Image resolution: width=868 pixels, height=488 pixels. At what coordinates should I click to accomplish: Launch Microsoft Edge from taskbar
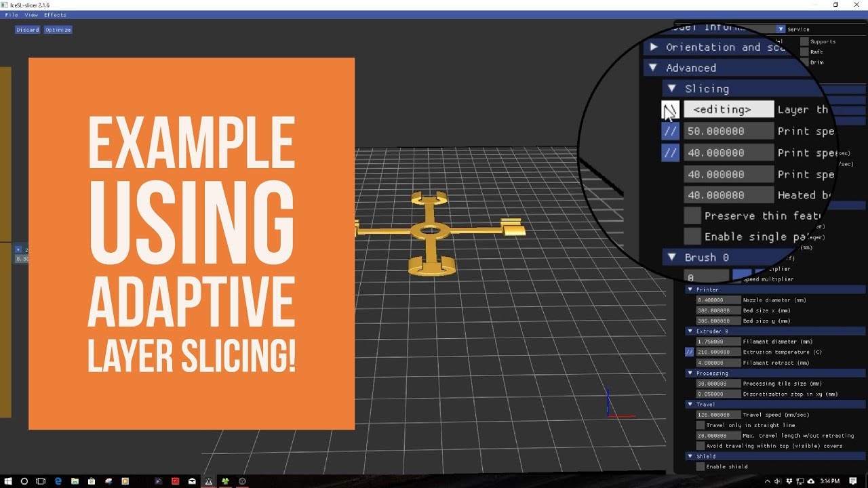point(58,481)
